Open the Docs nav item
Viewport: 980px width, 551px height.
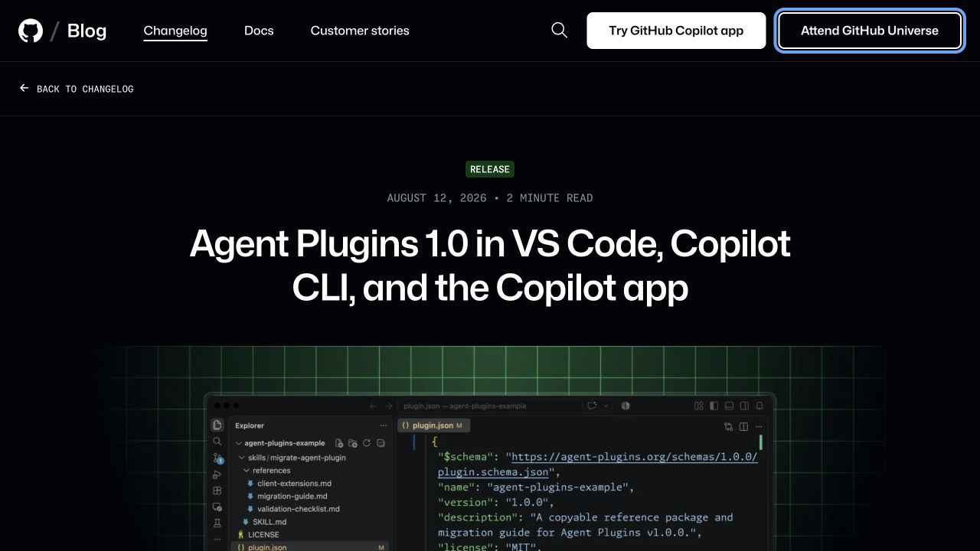click(x=259, y=31)
